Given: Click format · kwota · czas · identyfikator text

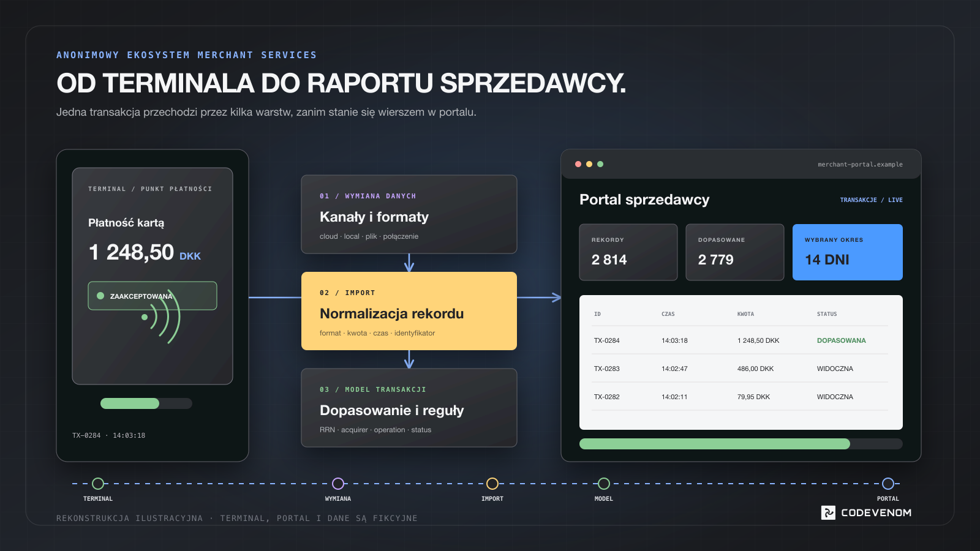Looking at the screenshot, I should 377,333.
